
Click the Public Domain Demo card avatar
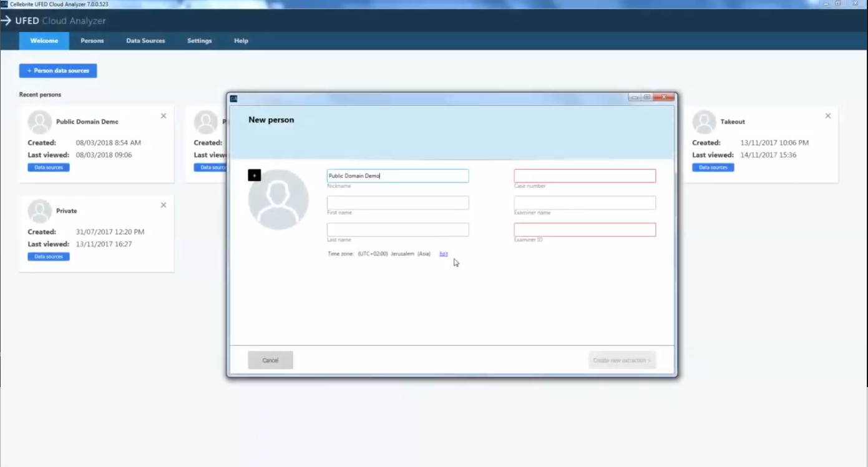pyautogui.click(x=39, y=122)
